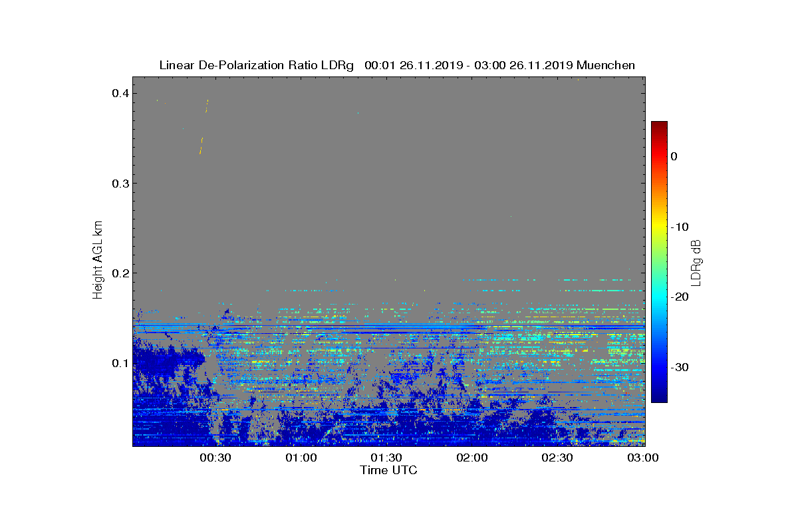
Task: Click the dark red top of the colorbar
Action: click(x=659, y=128)
